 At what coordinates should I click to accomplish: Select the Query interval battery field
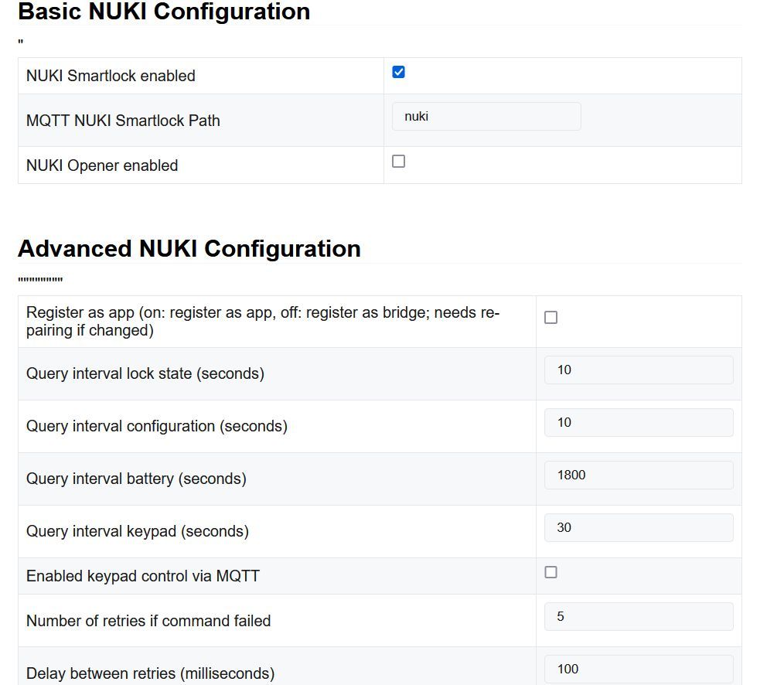coord(639,475)
